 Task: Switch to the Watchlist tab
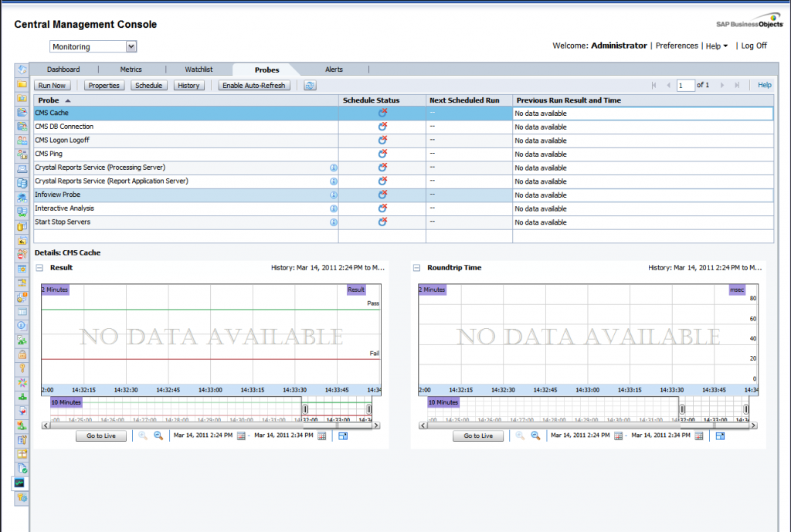(199, 69)
